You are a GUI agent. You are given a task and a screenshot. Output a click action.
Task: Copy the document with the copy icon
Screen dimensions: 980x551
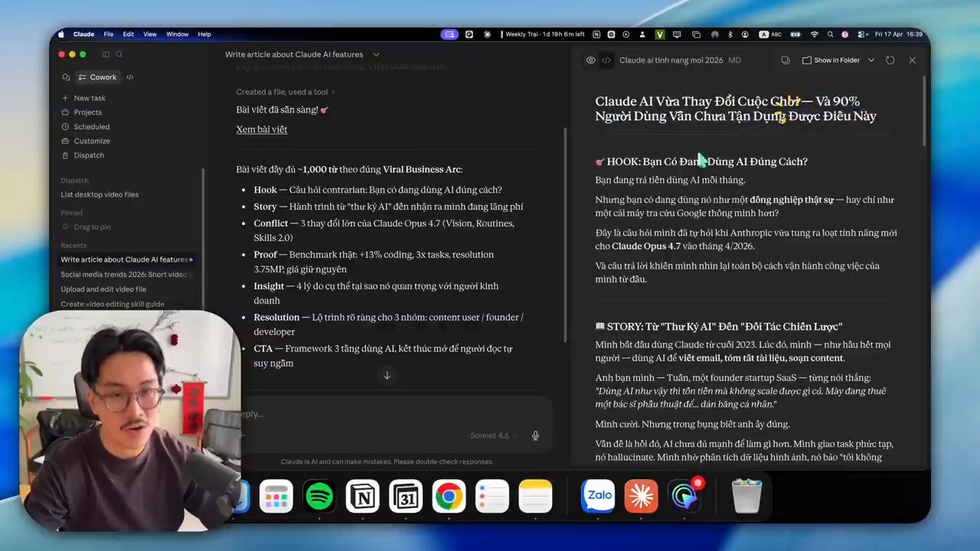point(785,60)
